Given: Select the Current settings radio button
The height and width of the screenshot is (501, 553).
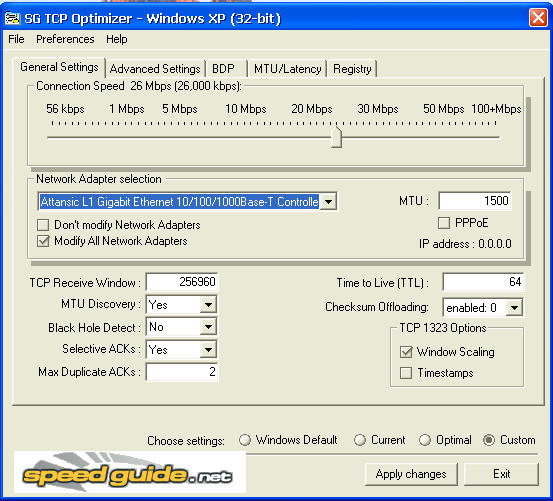Looking at the screenshot, I should (360, 440).
